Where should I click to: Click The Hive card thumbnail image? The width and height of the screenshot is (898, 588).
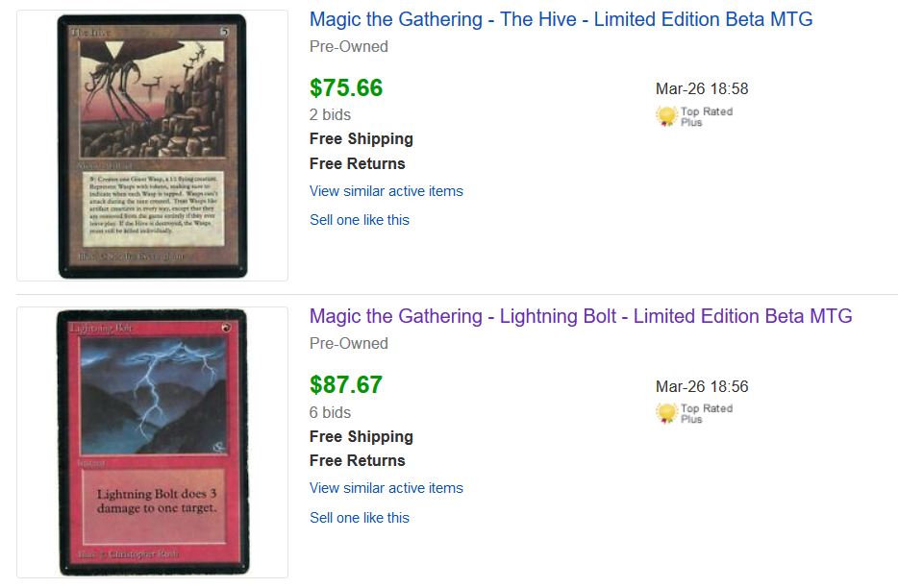click(152, 146)
